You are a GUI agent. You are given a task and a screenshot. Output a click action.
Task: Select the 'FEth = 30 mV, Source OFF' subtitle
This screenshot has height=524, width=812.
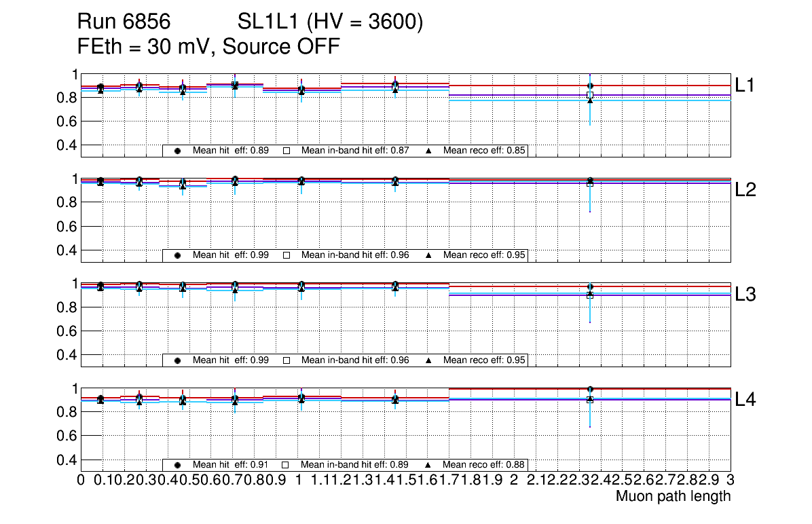[208, 46]
